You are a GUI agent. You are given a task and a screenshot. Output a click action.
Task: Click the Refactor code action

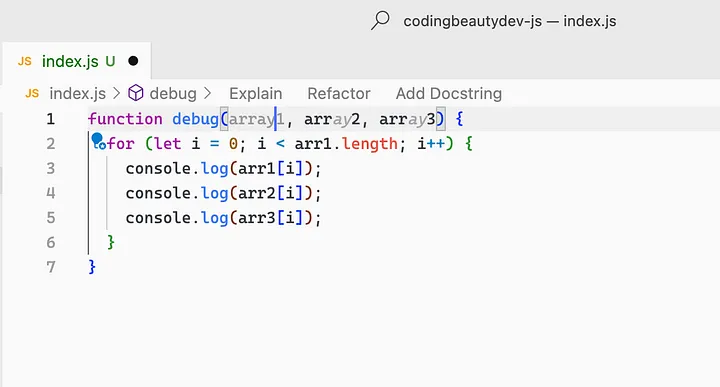pos(339,94)
